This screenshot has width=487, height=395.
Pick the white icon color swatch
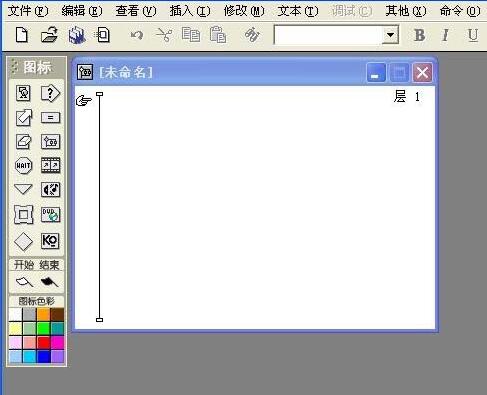coord(15,314)
